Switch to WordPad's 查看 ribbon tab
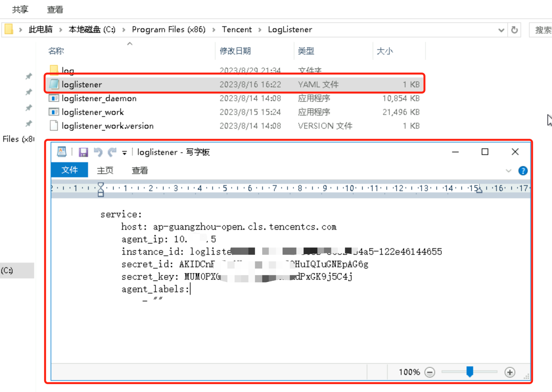 click(140, 170)
